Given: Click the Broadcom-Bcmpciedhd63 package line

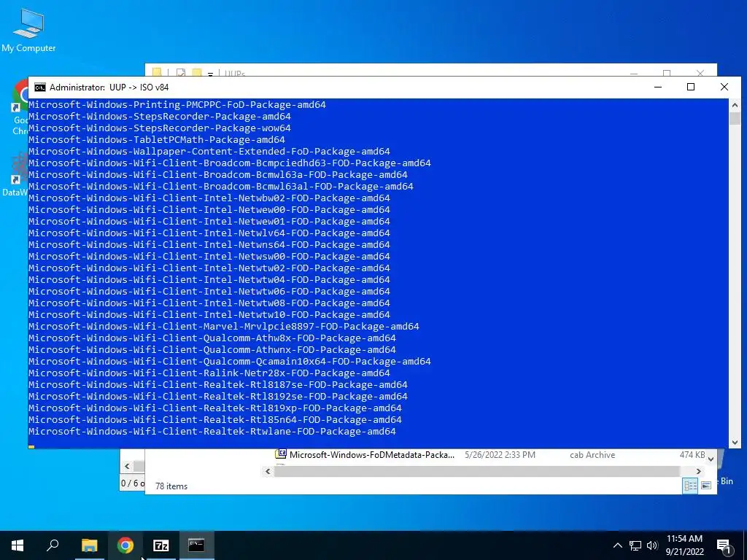Looking at the screenshot, I should 230,163.
